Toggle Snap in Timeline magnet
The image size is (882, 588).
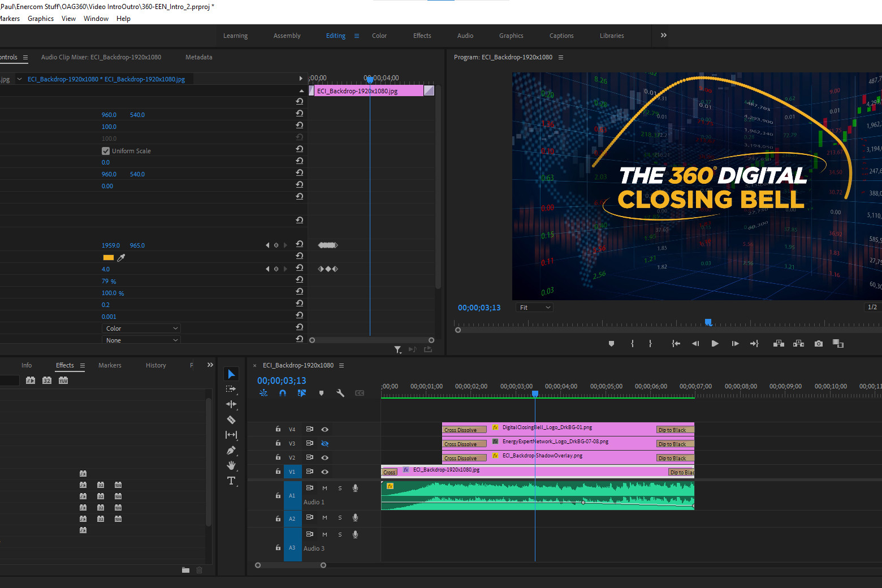[x=283, y=393]
